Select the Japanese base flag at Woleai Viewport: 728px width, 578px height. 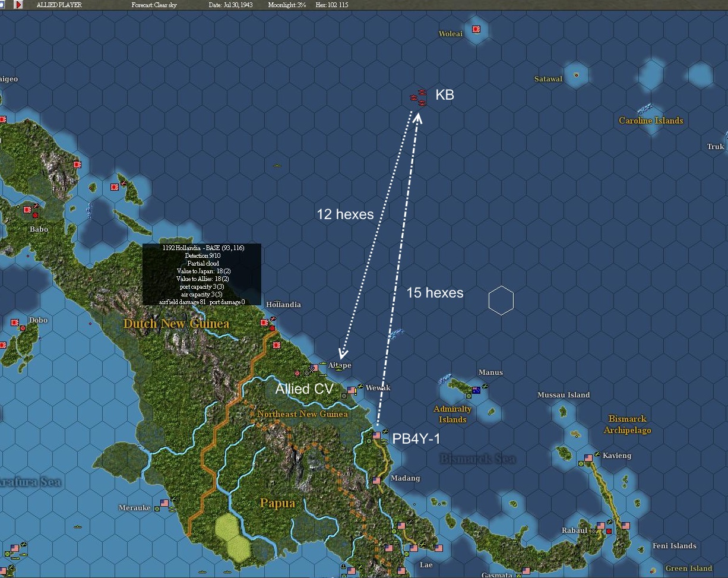click(476, 29)
